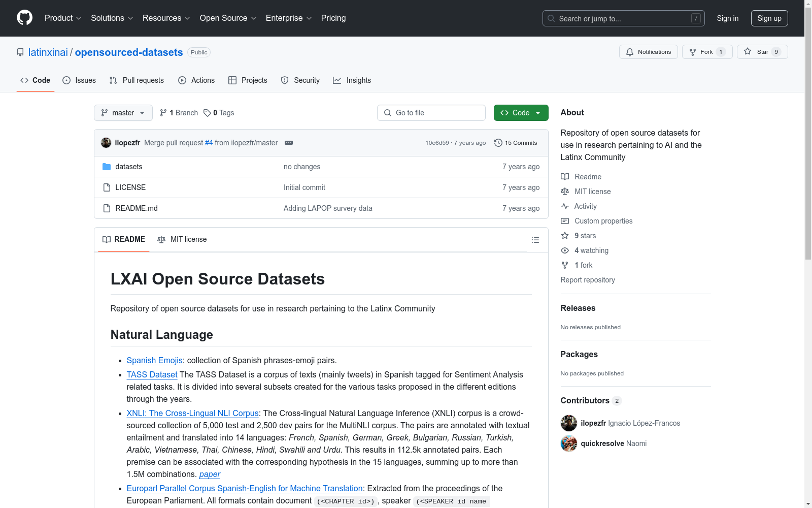Switch to MIT license tab in README panel
Viewport: 812px width, 508px height.
[x=182, y=239]
